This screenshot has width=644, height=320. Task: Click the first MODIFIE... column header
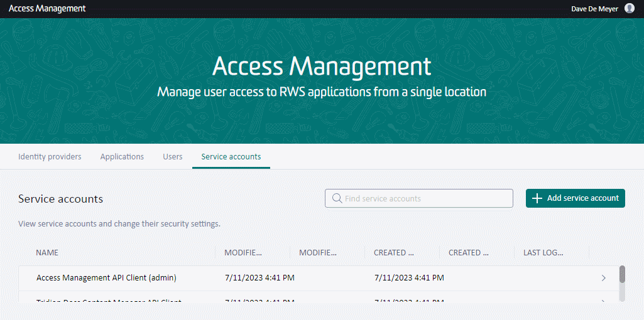[x=243, y=253]
